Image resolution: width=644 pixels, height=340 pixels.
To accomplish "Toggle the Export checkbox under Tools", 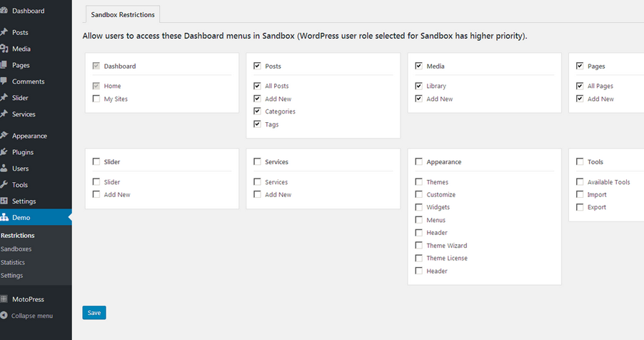I will [x=580, y=207].
